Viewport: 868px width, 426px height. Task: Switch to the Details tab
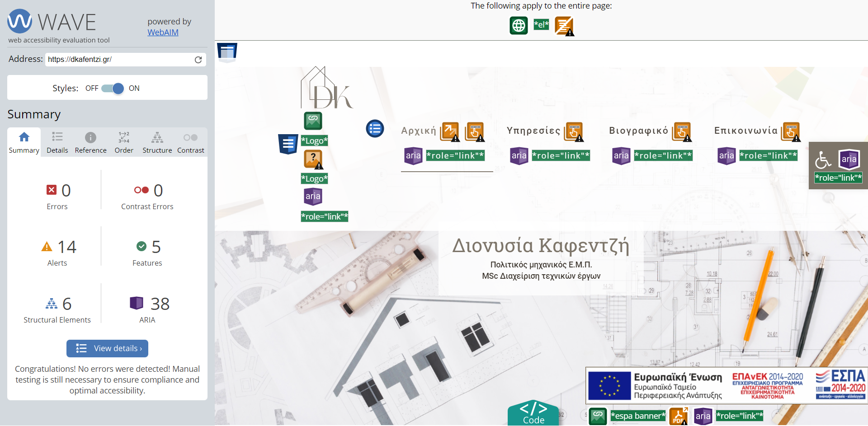coord(57,142)
